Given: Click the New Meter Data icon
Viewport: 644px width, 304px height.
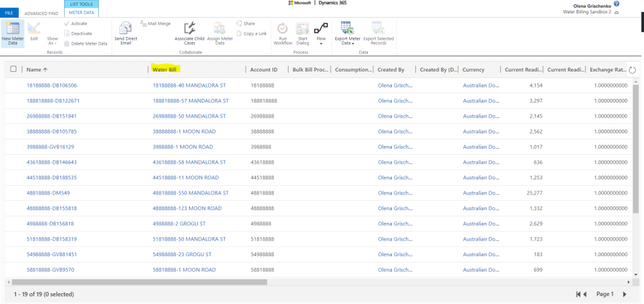Looking at the screenshot, I should [x=12, y=29].
